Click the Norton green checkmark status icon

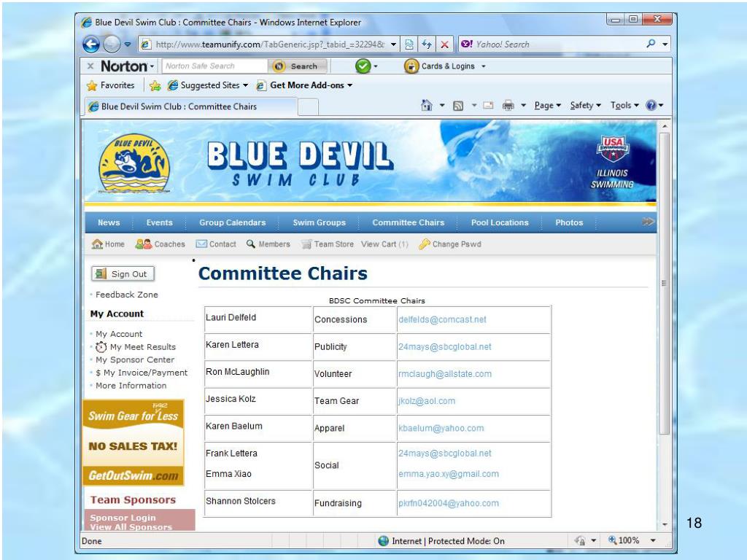click(363, 66)
